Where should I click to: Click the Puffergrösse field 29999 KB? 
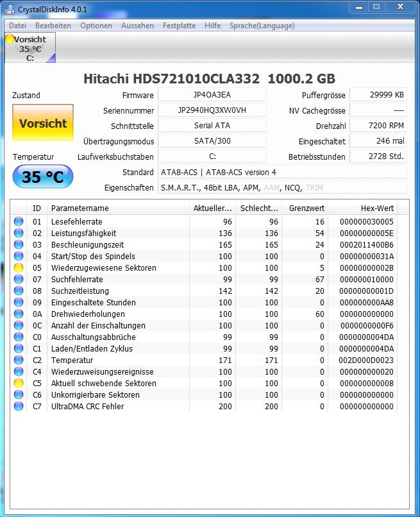click(378, 95)
